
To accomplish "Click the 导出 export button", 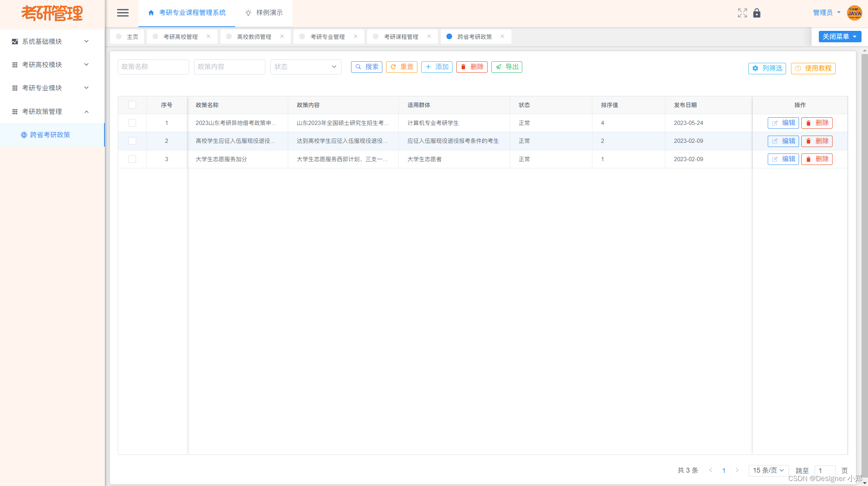I will [506, 67].
